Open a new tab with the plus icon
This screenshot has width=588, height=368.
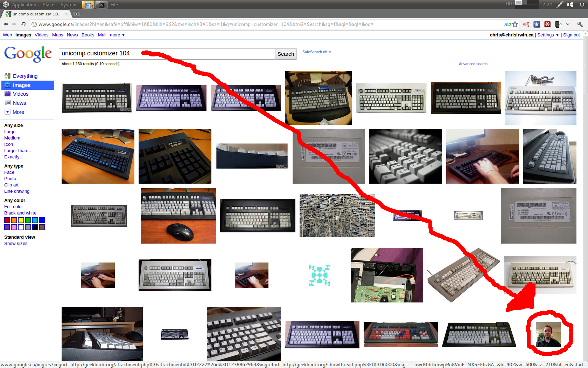pyautogui.click(x=76, y=14)
